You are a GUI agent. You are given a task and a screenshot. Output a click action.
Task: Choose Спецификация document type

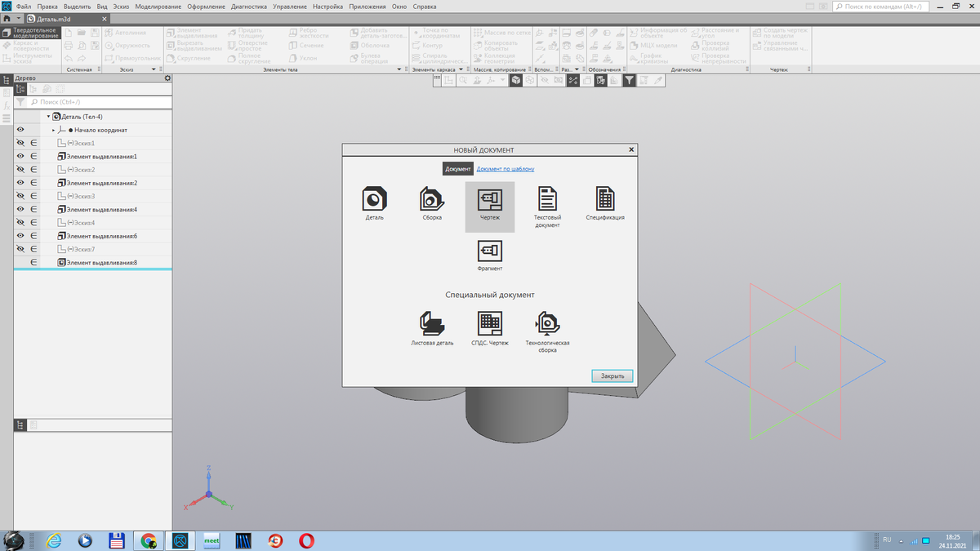pyautogui.click(x=605, y=204)
